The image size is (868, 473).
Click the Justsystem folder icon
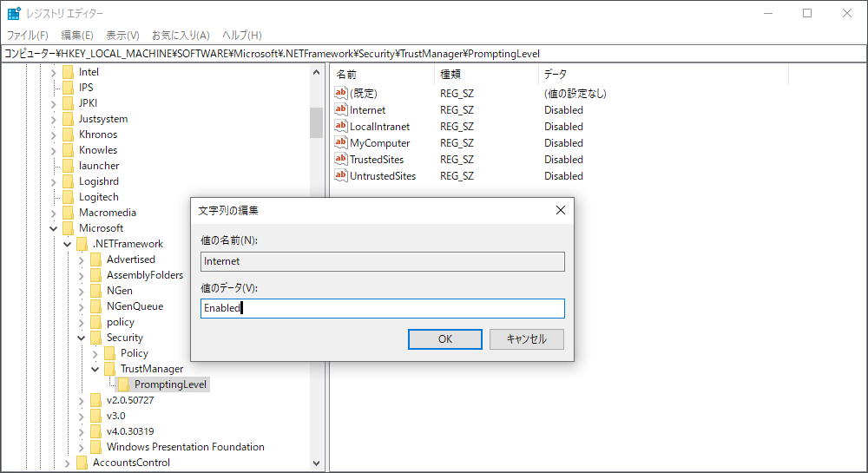pyautogui.click(x=68, y=119)
